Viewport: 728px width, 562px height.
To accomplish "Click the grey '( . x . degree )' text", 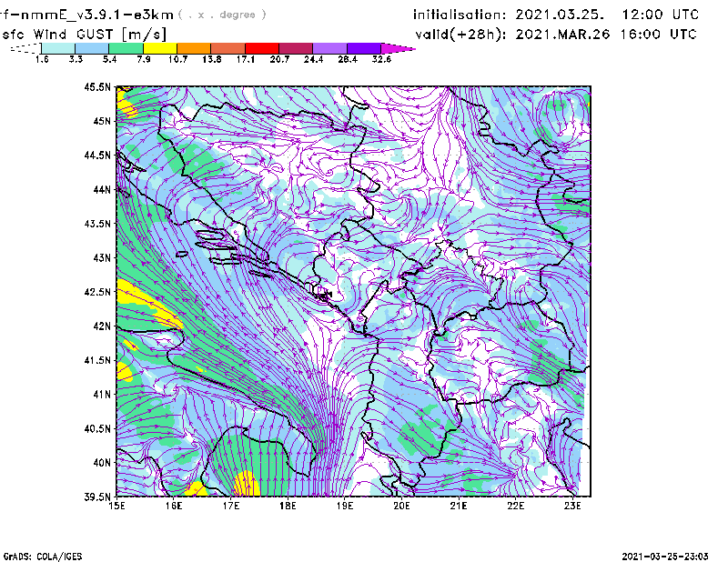I will click(222, 15).
